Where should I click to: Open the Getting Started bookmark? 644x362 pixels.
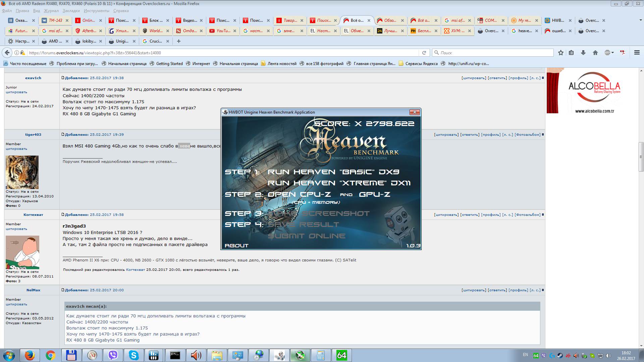(166, 63)
